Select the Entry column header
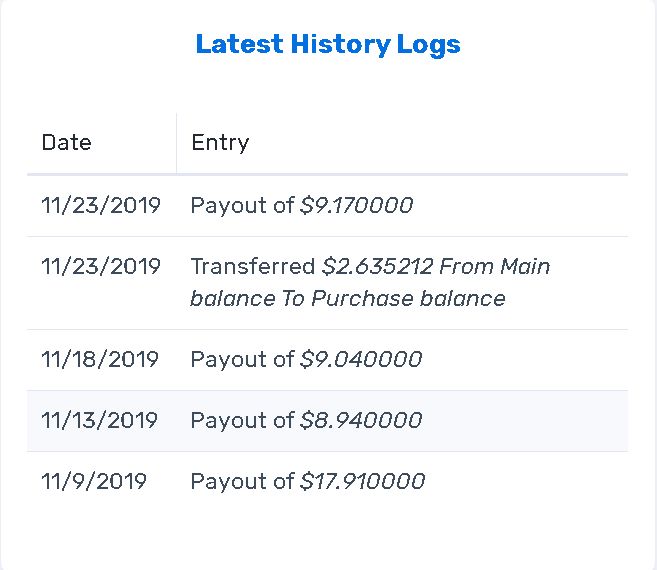Screen dimensions: 657x570 pyautogui.click(x=220, y=143)
